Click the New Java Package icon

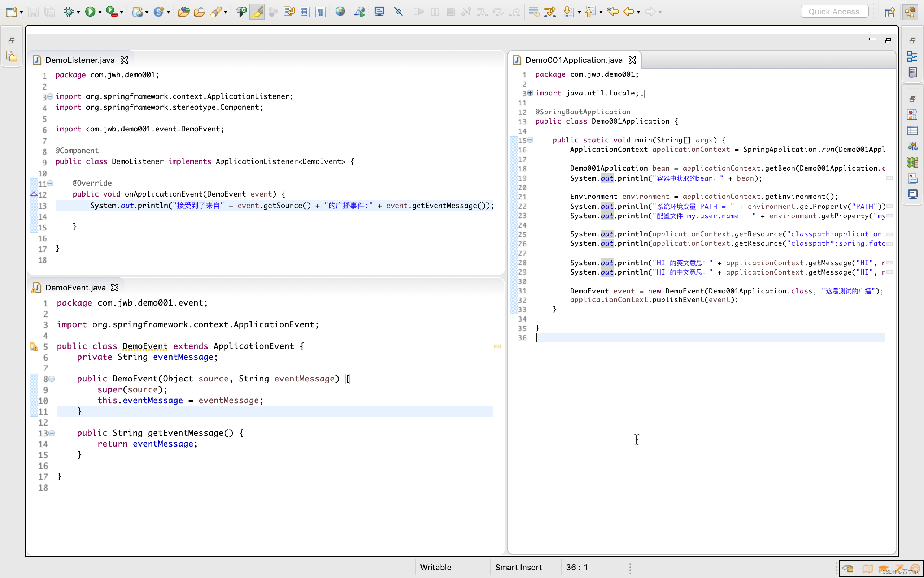(138, 12)
